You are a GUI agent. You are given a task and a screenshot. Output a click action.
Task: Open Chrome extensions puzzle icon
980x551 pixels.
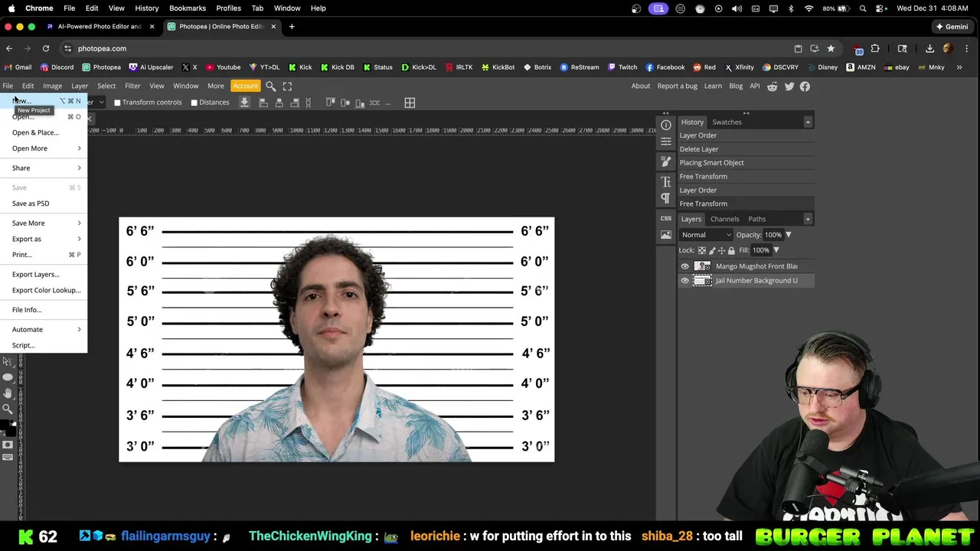(x=875, y=48)
